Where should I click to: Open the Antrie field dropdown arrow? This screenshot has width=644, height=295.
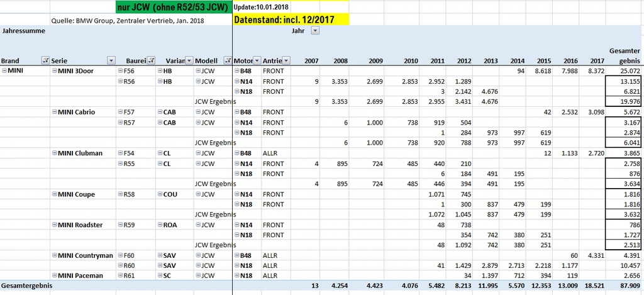click(286, 60)
